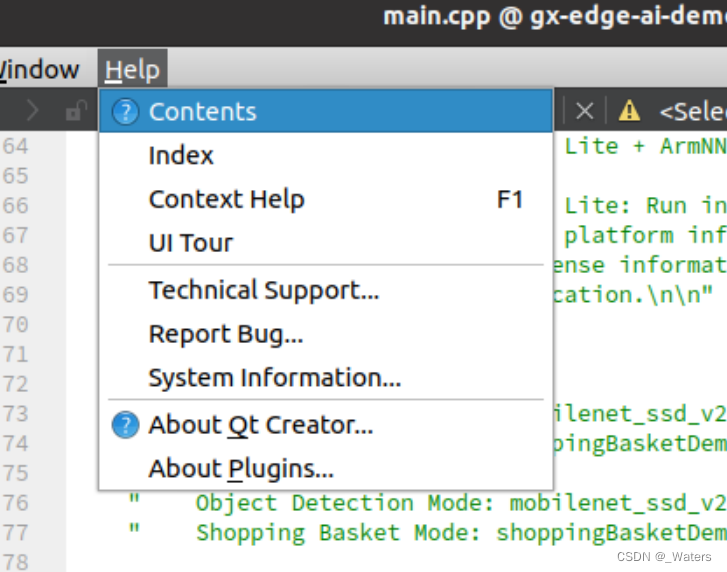Image resolution: width=727 pixels, height=572 pixels.
Task: Click code text 'Shopping Basket Mode:'
Action: (338, 533)
